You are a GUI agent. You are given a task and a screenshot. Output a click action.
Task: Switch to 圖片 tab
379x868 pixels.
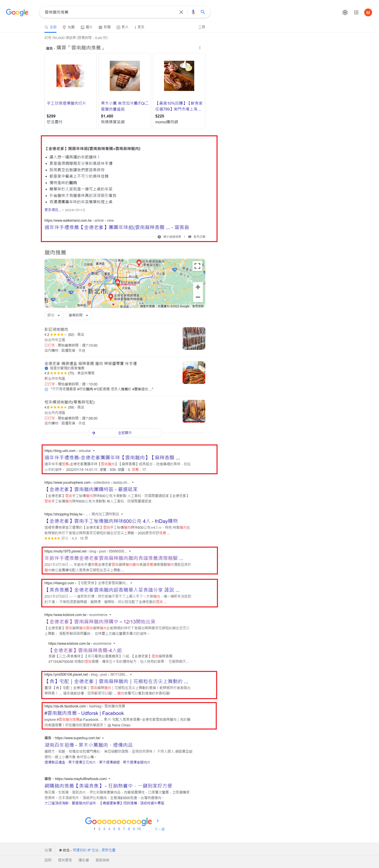coord(86,27)
